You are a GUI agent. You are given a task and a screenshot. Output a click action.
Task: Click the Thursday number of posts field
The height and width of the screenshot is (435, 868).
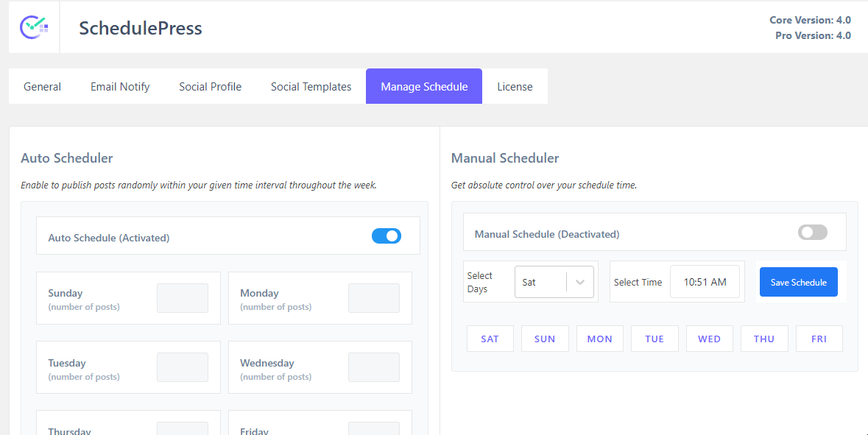[182, 428]
